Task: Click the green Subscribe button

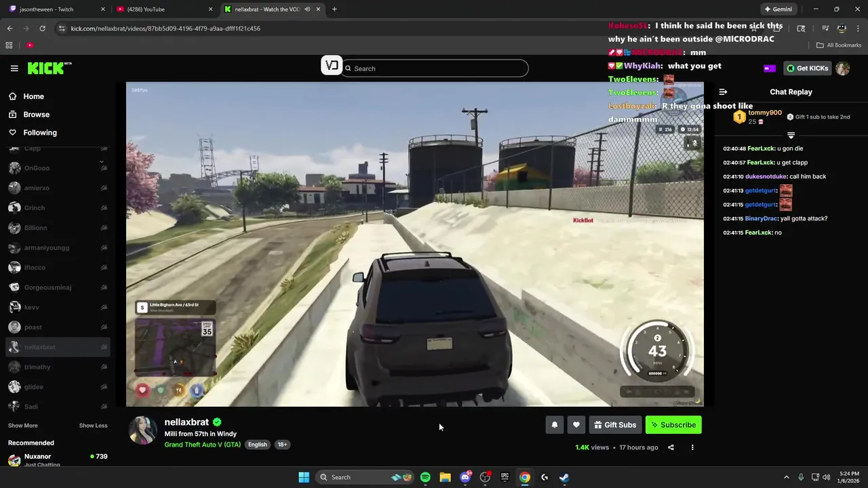Action: pos(673,425)
